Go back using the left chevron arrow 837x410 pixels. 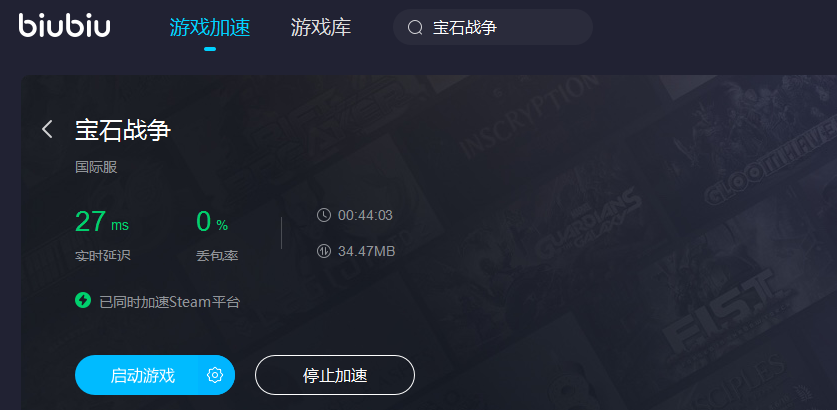[x=47, y=129]
